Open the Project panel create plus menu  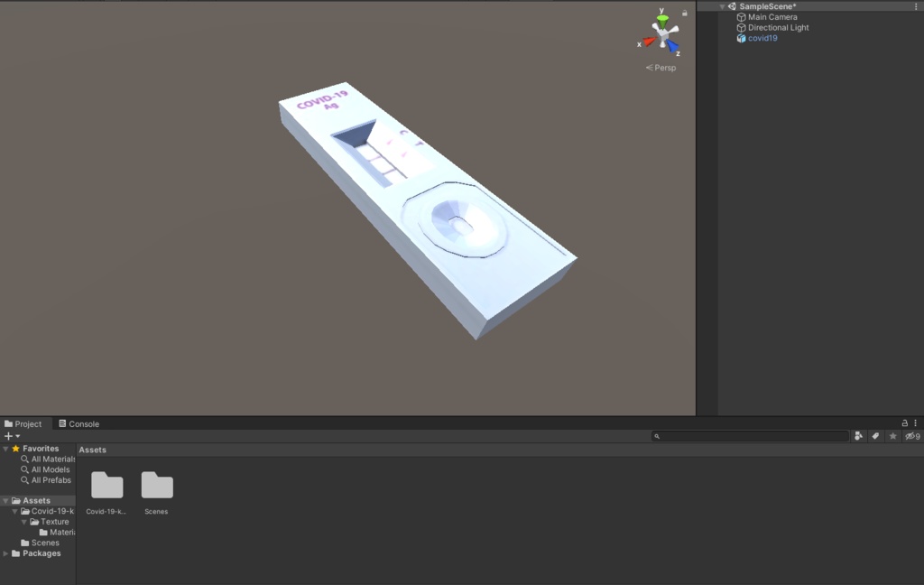point(12,436)
